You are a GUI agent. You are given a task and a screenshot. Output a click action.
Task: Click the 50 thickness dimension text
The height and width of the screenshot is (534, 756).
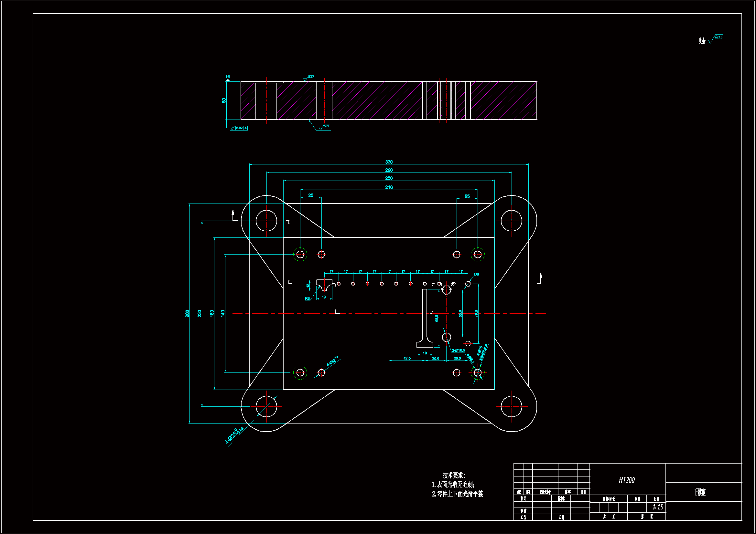(x=224, y=101)
